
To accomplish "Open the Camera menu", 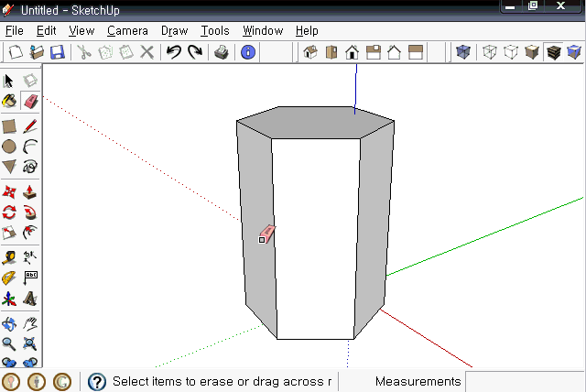I will pos(127,30).
